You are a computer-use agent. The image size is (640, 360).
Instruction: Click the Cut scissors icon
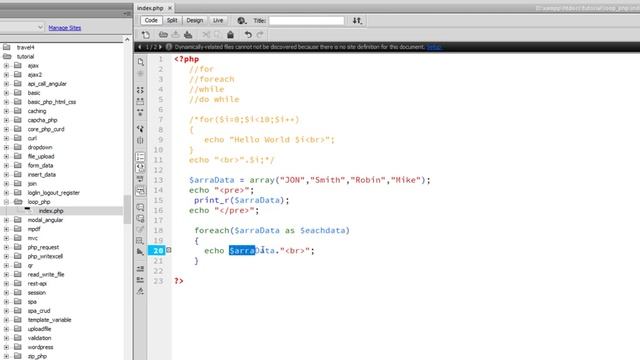(x=206, y=35)
